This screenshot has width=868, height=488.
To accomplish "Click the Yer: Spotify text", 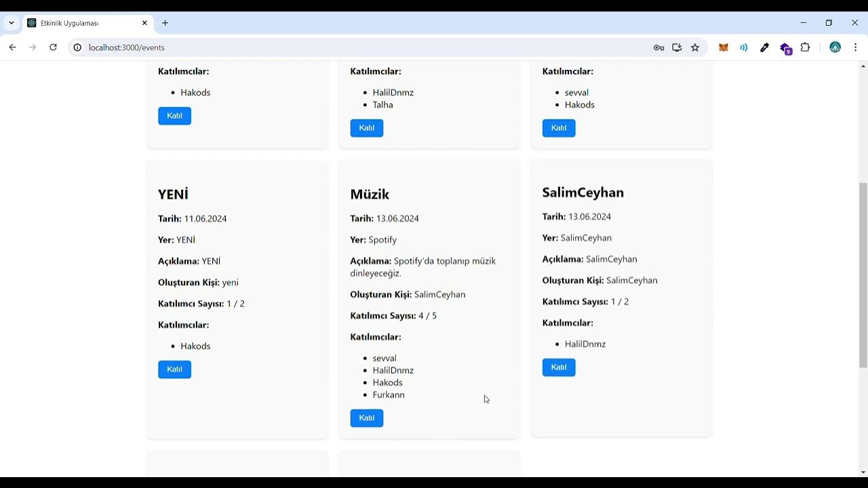I will [374, 240].
